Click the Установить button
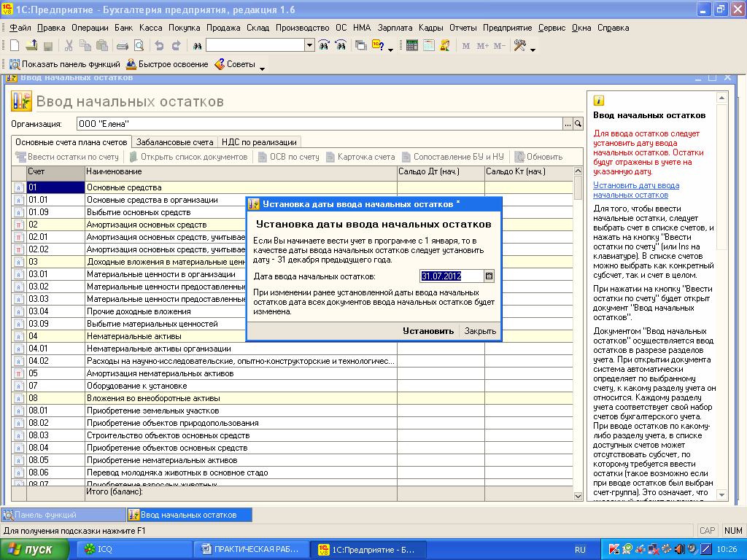 428,331
